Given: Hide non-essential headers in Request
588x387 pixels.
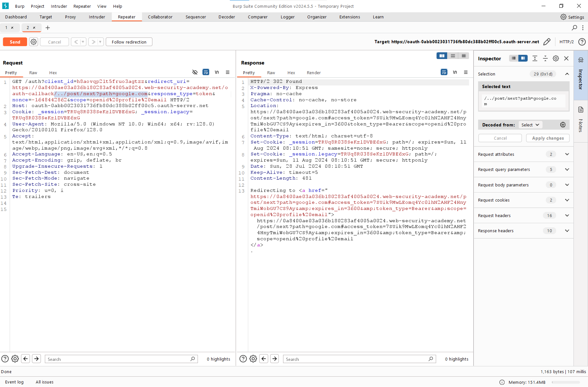Looking at the screenshot, I should click(x=195, y=72).
